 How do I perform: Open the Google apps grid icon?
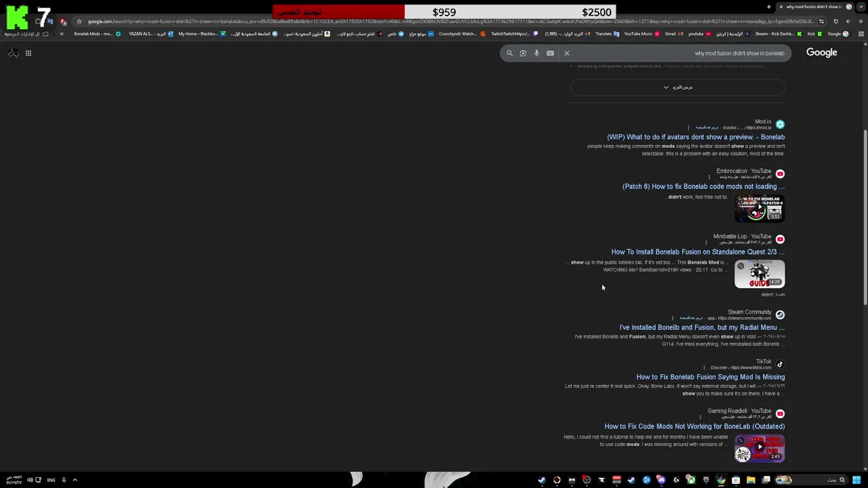click(28, 53)
